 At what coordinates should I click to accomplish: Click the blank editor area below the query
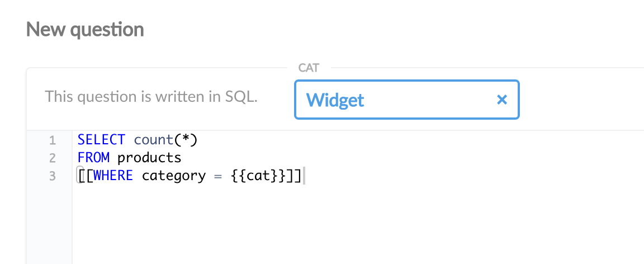pos(335,229)
